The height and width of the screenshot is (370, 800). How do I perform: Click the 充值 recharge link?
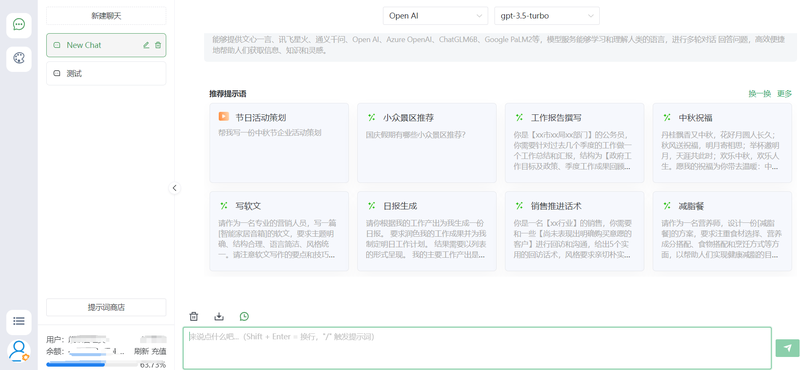pyautogui.click(x=159, y=351)
